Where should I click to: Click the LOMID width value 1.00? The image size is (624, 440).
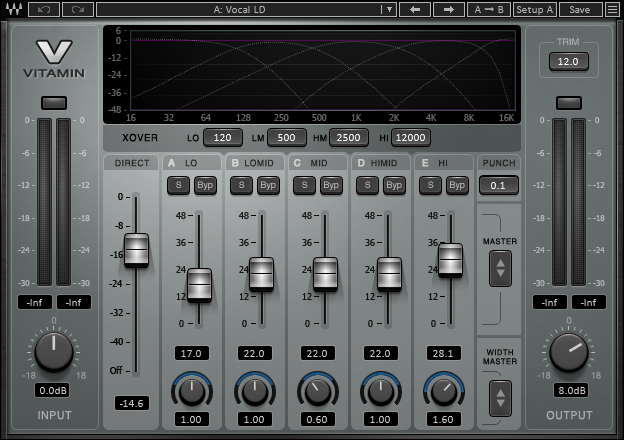pyautogui.click(x=254, y=419)
